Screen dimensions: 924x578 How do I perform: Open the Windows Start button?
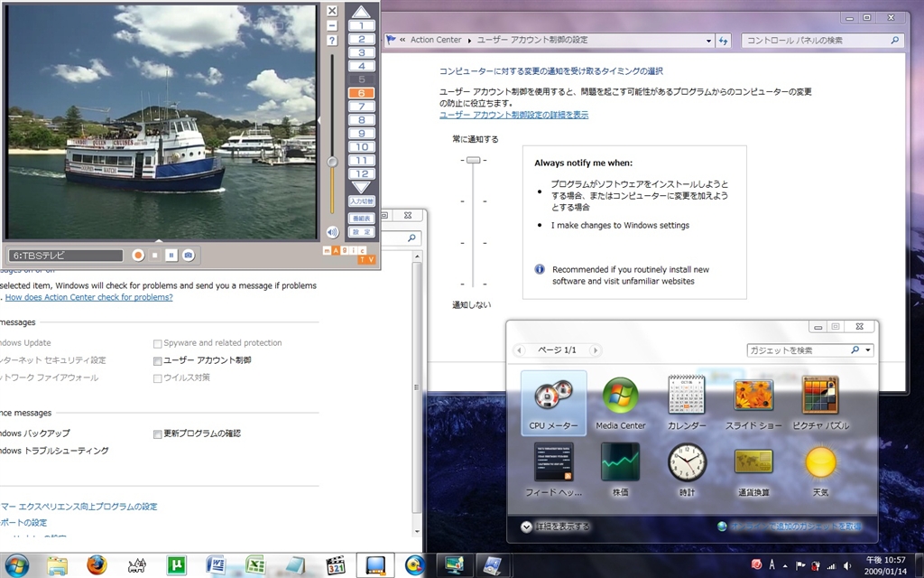pos(16,565)
